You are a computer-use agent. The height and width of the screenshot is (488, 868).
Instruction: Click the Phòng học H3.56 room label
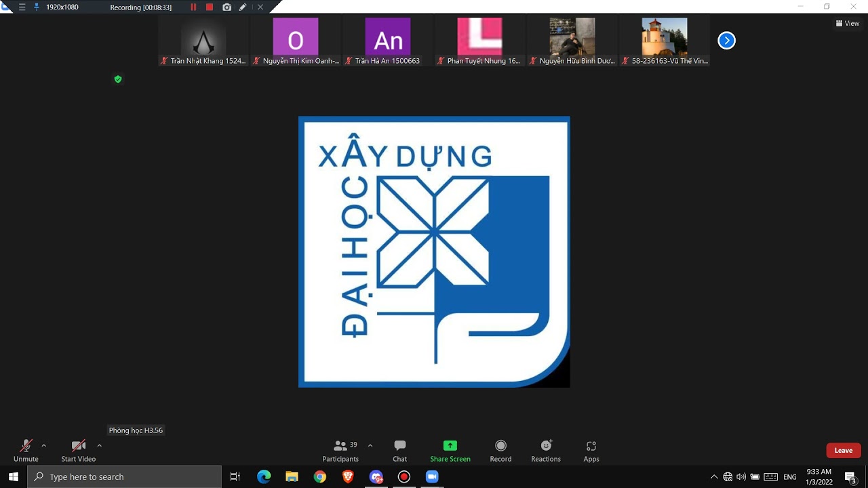136,430
